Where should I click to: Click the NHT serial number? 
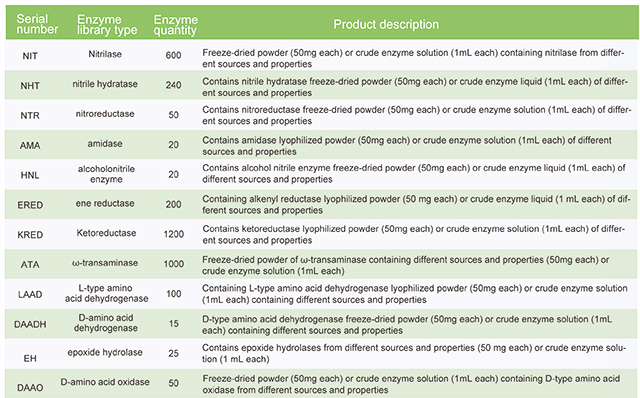[x=30, y=86]
